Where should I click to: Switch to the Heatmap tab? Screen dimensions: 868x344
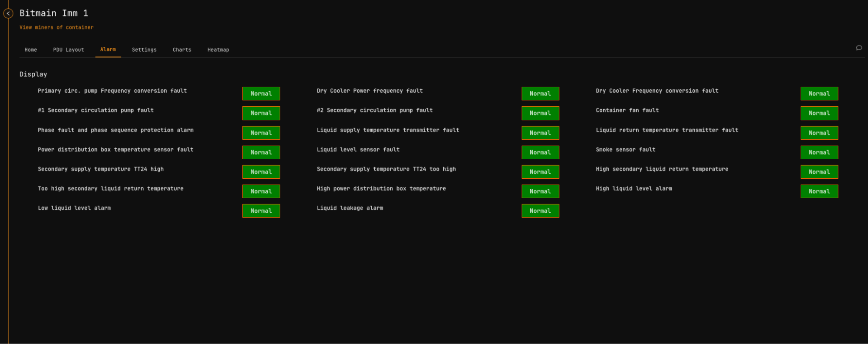[x=218, y=50]
